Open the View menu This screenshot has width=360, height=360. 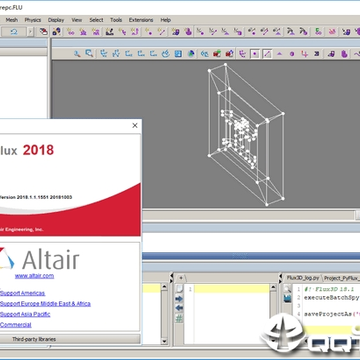tap(77, 20)
